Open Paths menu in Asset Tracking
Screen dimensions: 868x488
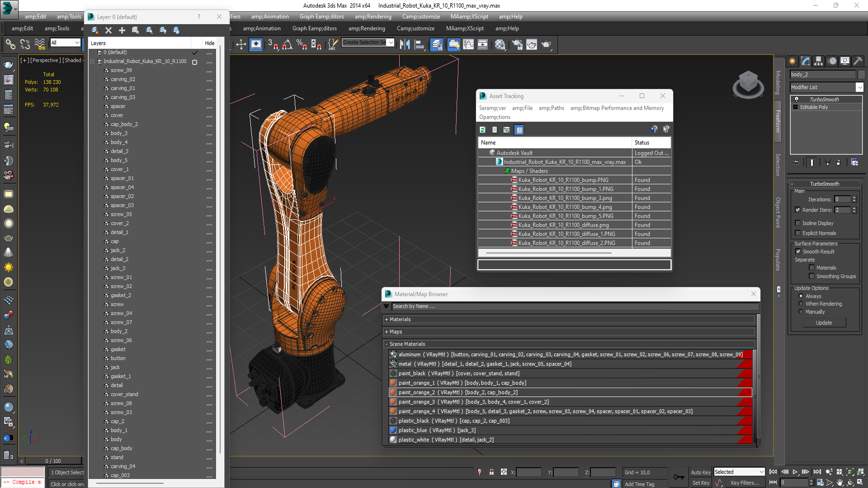click(552, 108)
